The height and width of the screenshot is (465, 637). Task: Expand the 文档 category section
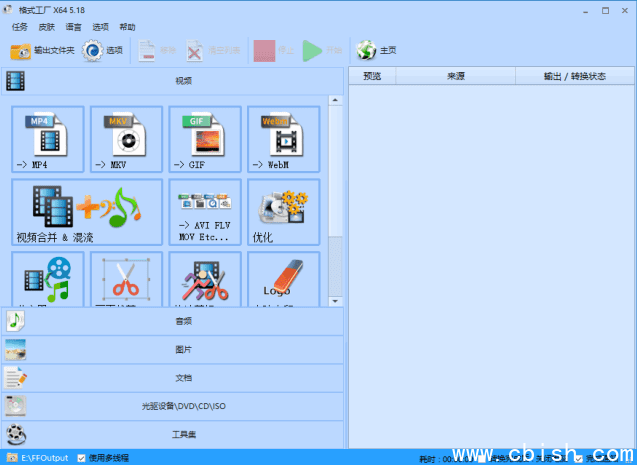pyautogui.click(x=173, y=378)
